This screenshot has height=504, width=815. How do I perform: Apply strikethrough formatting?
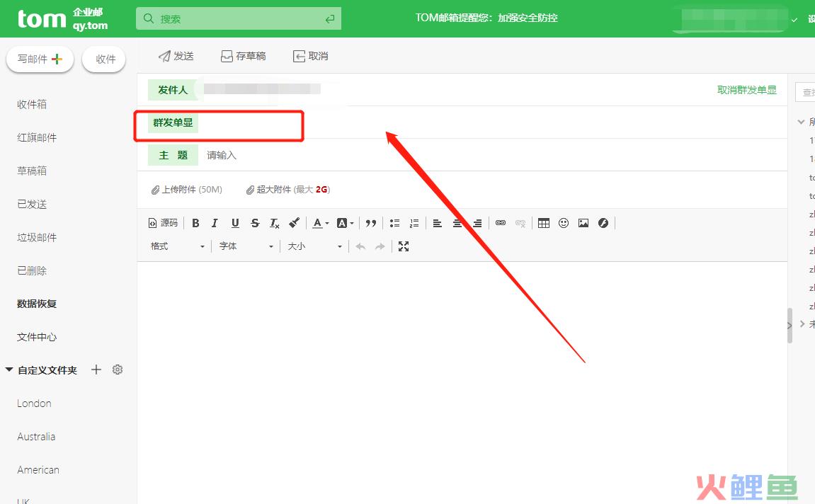pyautogui.click(x=255, y=223)
